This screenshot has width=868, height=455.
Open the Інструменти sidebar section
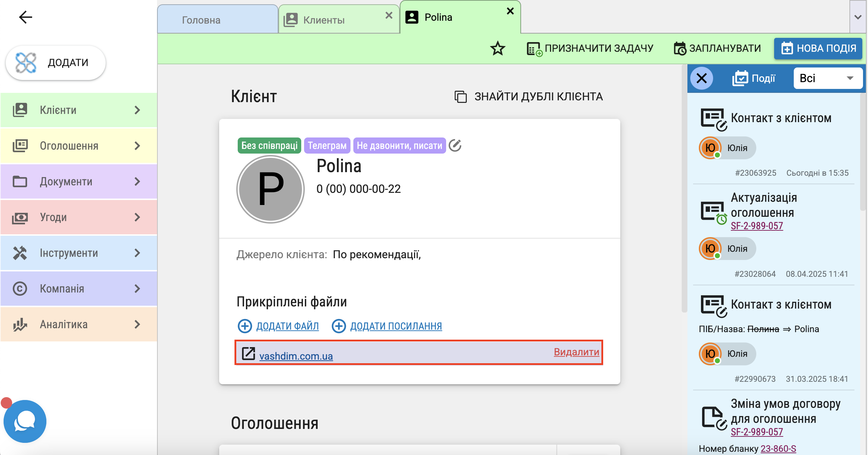tap(79, 253)
